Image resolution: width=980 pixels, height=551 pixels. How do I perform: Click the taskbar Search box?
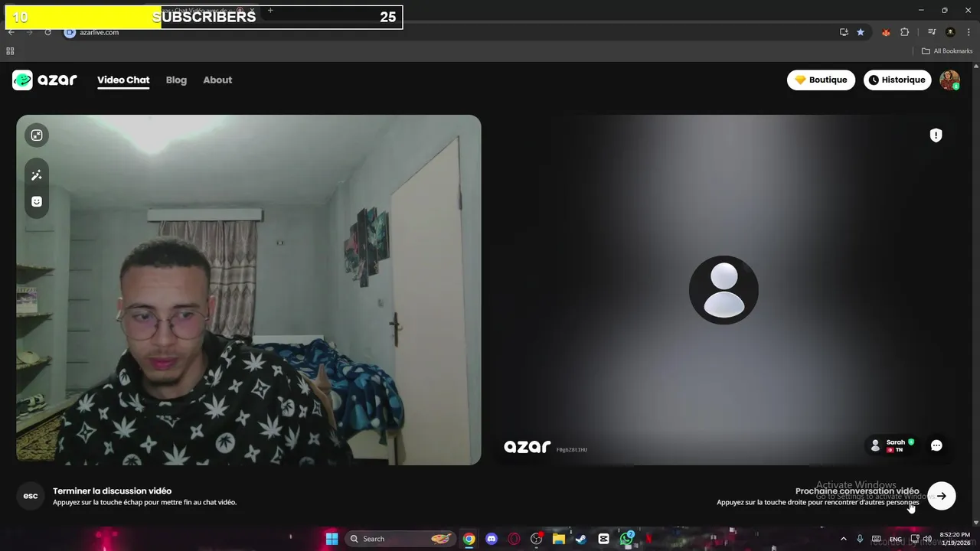400,539
